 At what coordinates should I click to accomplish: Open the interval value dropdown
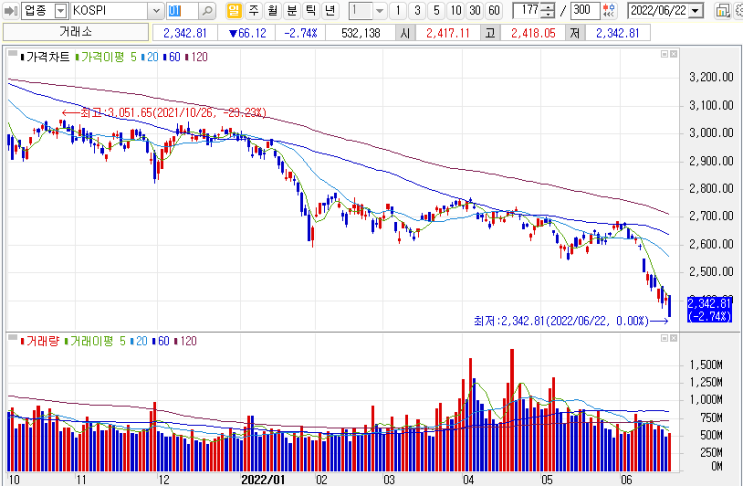coord(379,10)
